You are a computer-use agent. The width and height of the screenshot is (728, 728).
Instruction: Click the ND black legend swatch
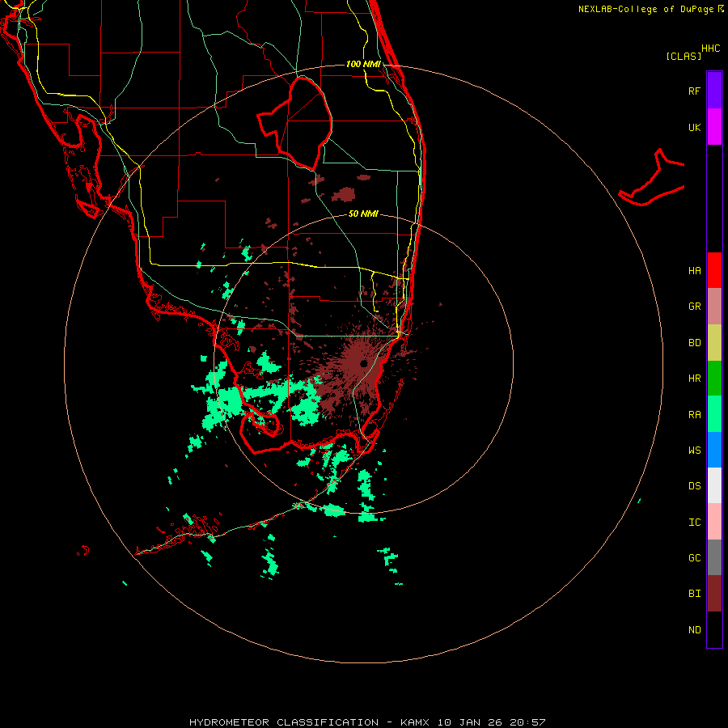[714, 629]
